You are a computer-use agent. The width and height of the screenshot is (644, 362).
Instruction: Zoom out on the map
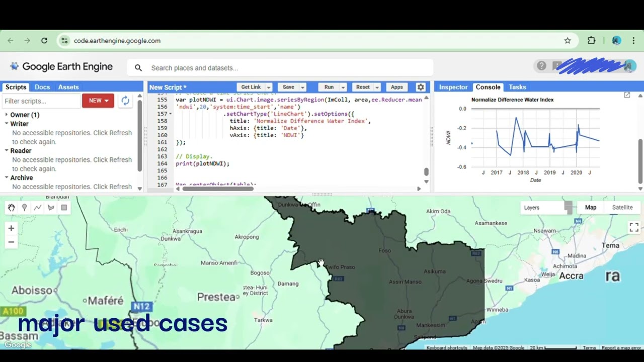pos(11,242)
